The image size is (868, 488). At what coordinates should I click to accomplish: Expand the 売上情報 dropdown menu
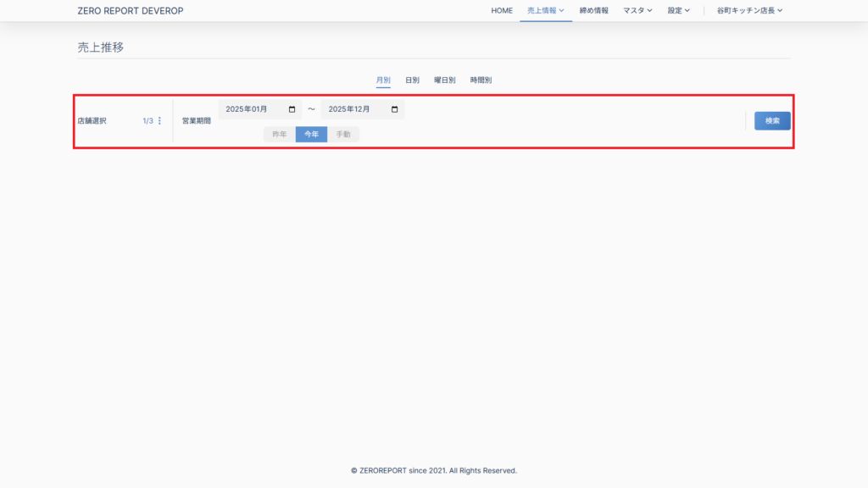click(x=545, y=10)
